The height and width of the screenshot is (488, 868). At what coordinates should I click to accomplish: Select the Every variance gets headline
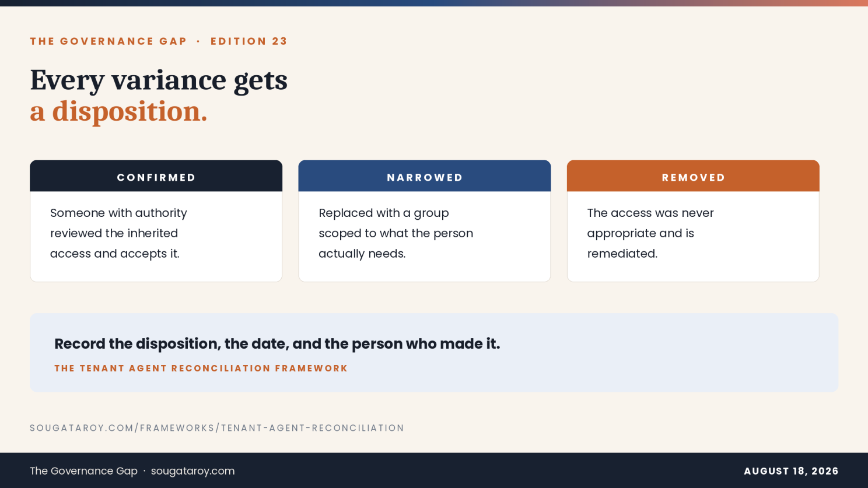tap(159, 80)
